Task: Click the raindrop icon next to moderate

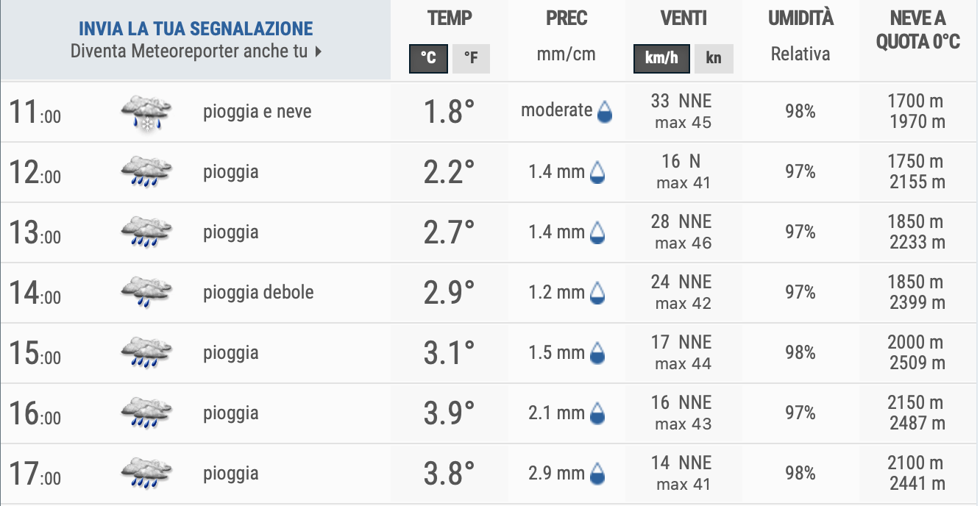Action: click(x=605, y=112)
